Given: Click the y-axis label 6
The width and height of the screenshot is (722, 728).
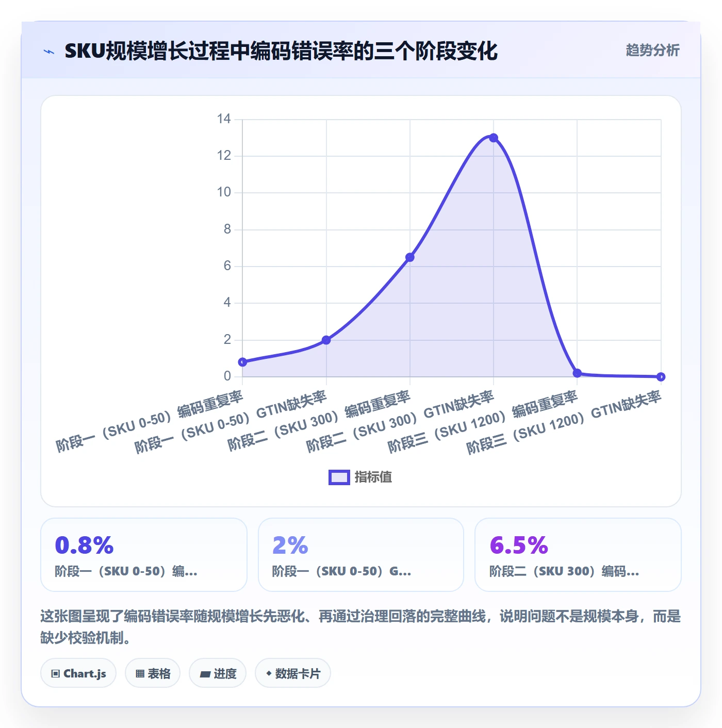Looking at the screenshot, I should click(227, 266).
